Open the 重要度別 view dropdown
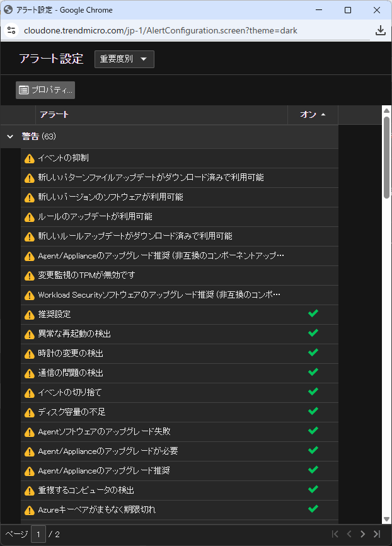 124,59
